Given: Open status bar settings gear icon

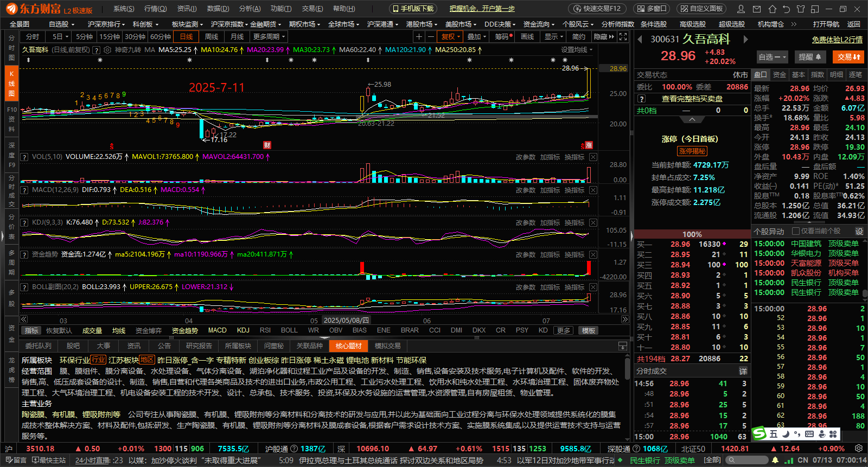Looking at the screenshot, I should [859, 449].
